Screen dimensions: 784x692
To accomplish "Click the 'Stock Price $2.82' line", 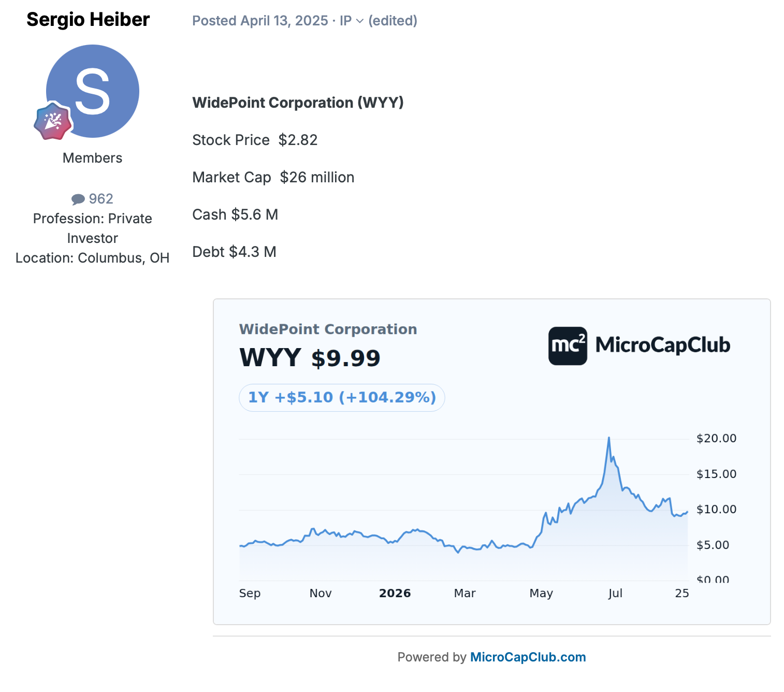I will (255, 140).
